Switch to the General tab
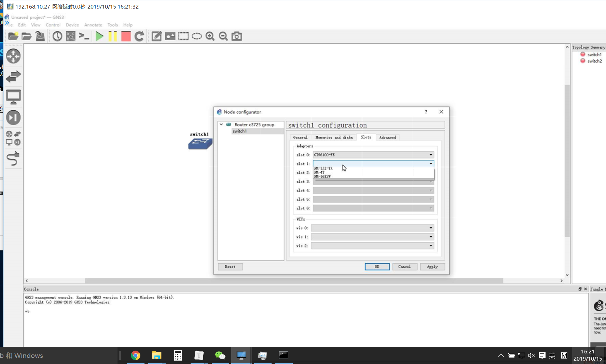The height and width of the screenshot is (364, 606). (x=300, y=137)
